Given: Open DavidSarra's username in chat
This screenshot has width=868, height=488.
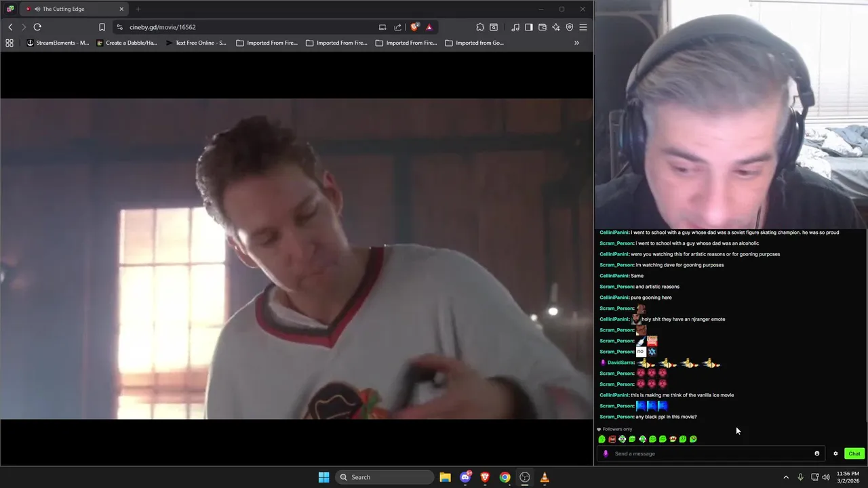Looking at the screenshot, I should tap(620, 363).
